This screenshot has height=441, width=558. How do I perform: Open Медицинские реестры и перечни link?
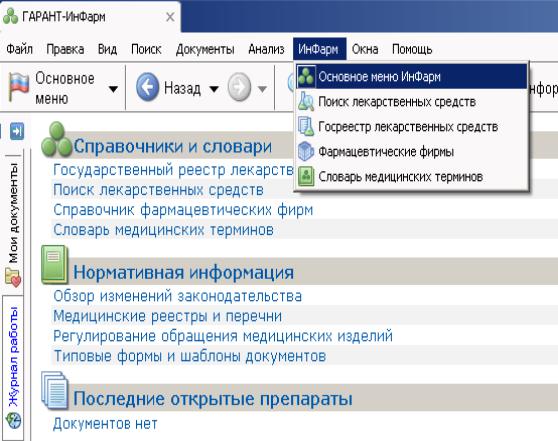(x=168, y=316)
